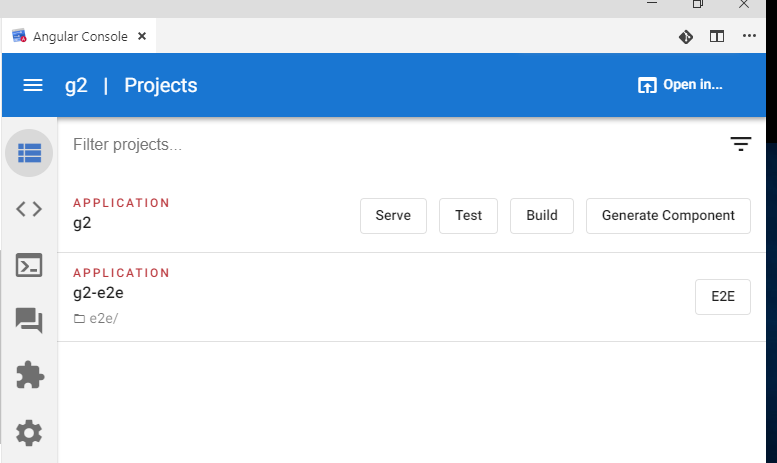The width and height of the screenshot is (777, 463).
Task: Open the Generate code sidebar icon
Action: pyautogui.click(x=29, y=209)
